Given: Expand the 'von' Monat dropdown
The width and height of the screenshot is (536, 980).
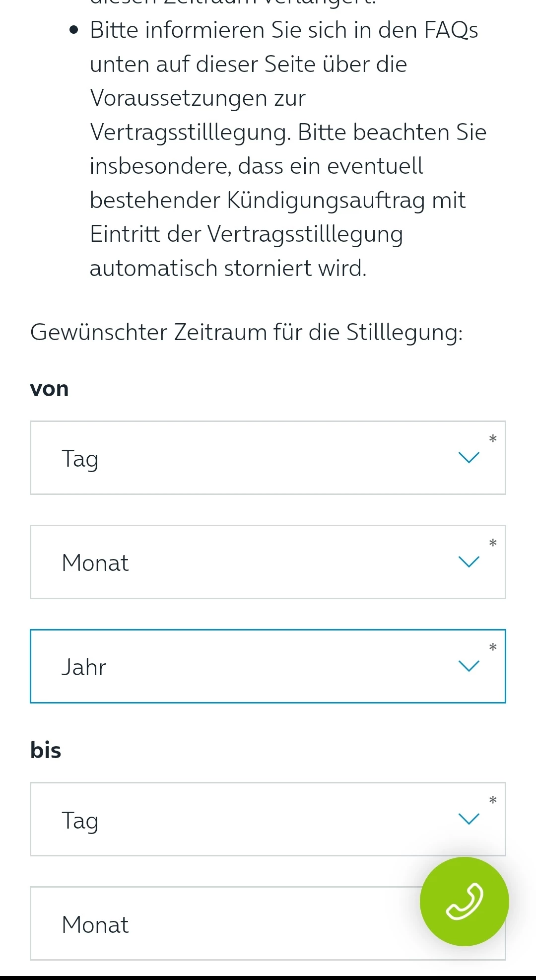Looking at the screenshot, I should coord(248,562).
